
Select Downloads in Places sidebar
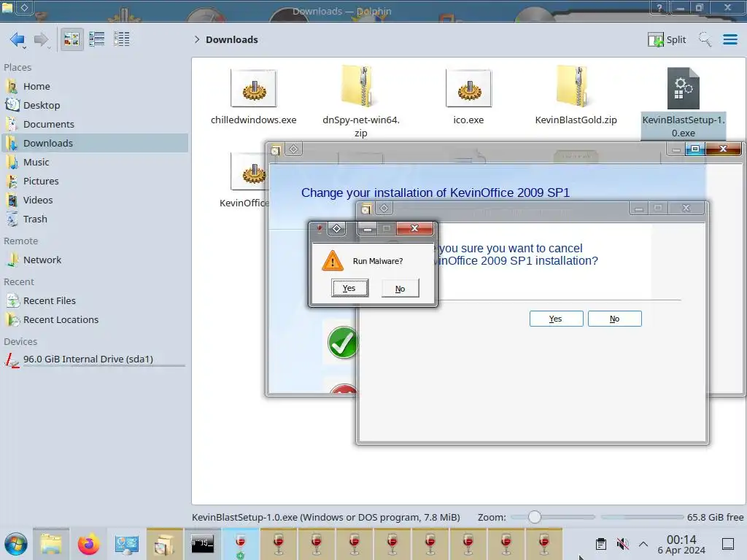95,144
